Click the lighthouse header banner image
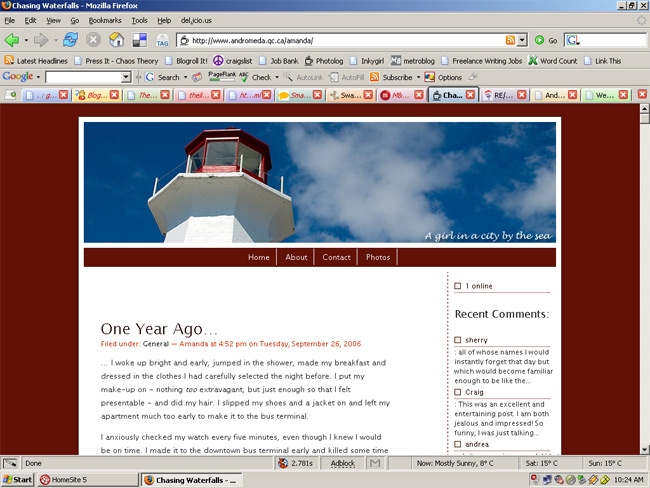The image size is (650, 488). (319, 182)
